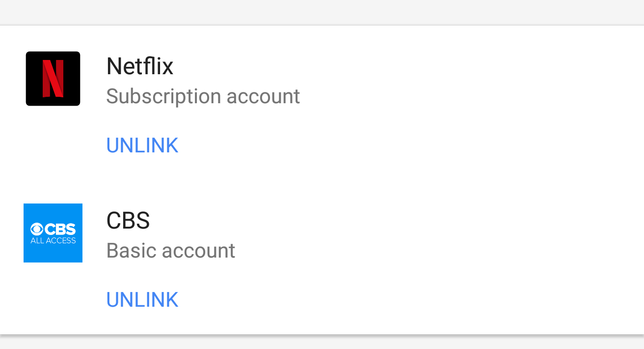Click the CBS All Access app icon
The height and width of the screenshot is (349, 644).
(x=53, y=233)
